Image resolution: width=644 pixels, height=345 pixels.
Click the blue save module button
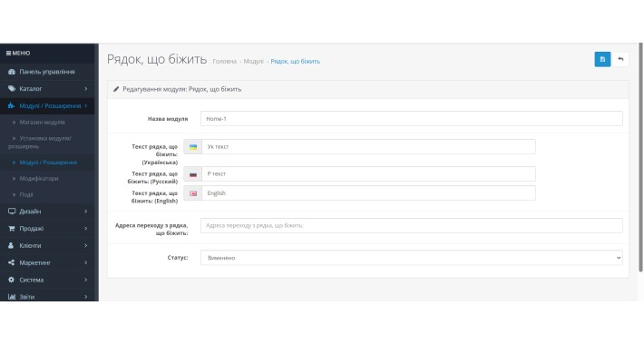click(x=602, y=59)
